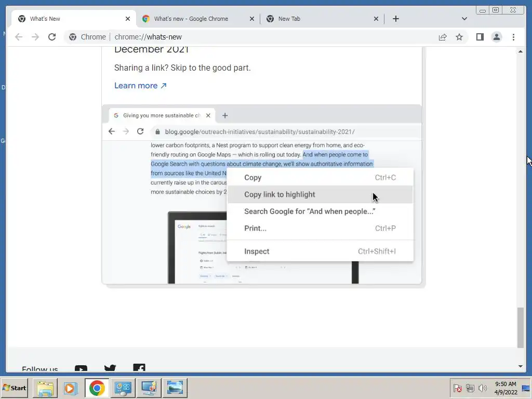
Task: Click the Facebook follow icon
Action: (139, 368)
